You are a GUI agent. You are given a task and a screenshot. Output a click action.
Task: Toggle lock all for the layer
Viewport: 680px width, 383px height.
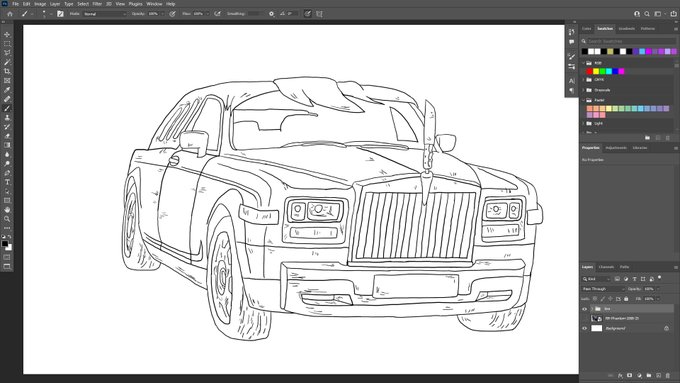[x=626, y=299]
